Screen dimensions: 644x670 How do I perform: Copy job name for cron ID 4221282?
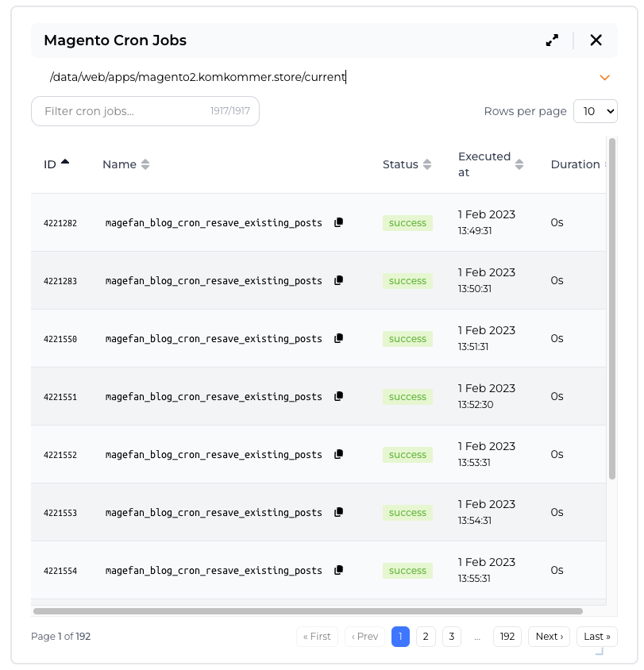[x=338, y=222]
